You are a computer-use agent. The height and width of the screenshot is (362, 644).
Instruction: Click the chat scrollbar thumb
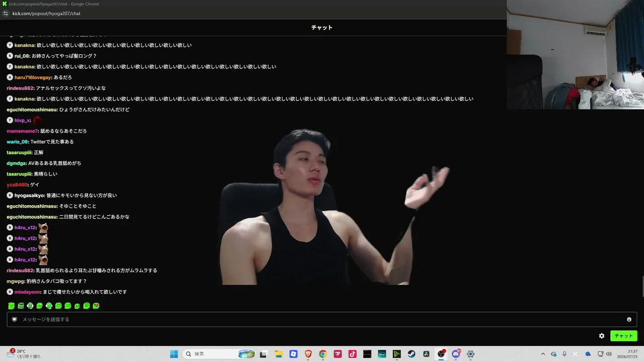pyautogui.click(x=642, y=287)
